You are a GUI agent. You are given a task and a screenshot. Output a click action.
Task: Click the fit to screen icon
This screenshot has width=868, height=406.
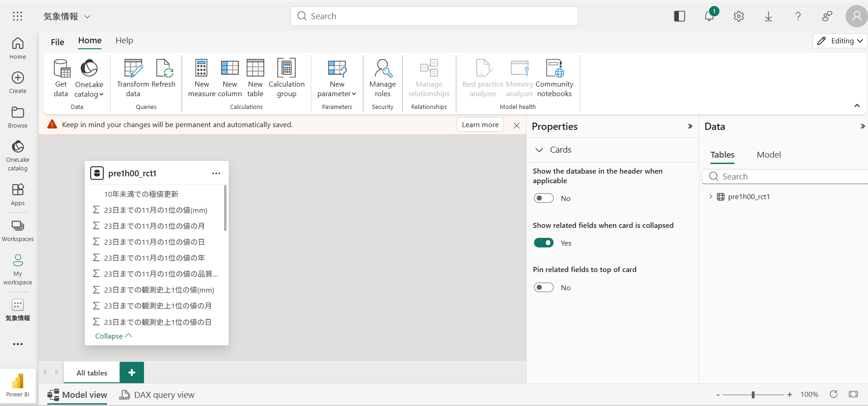click(853, 394)
